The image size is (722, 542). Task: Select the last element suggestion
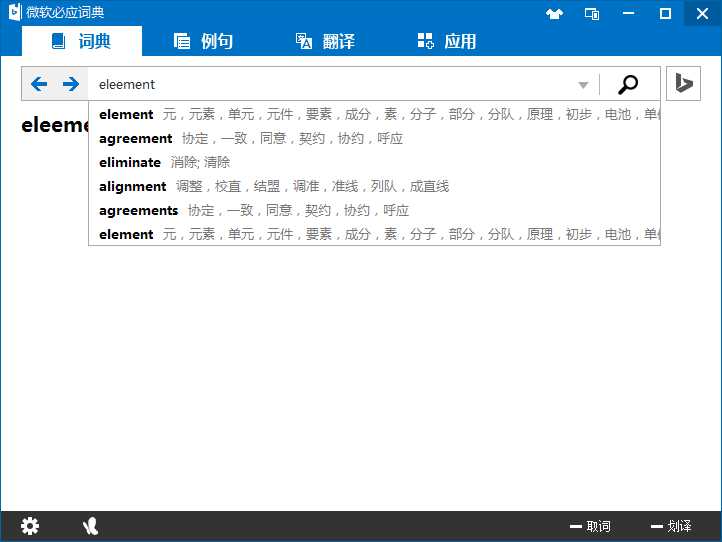point(374,234)
